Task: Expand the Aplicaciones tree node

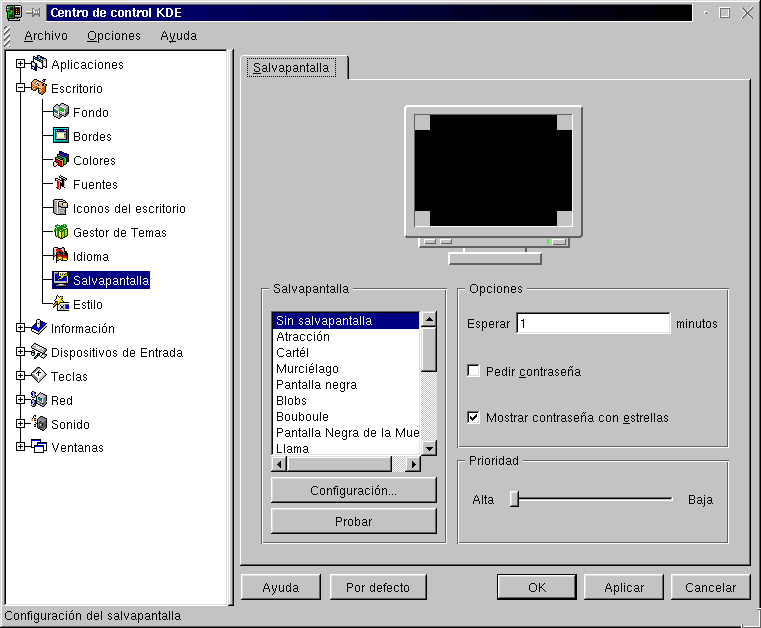Action: [x=20, y=65]
